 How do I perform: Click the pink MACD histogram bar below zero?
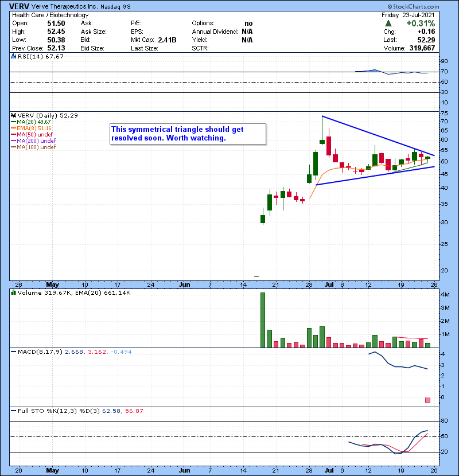click(x=427, y=400)
